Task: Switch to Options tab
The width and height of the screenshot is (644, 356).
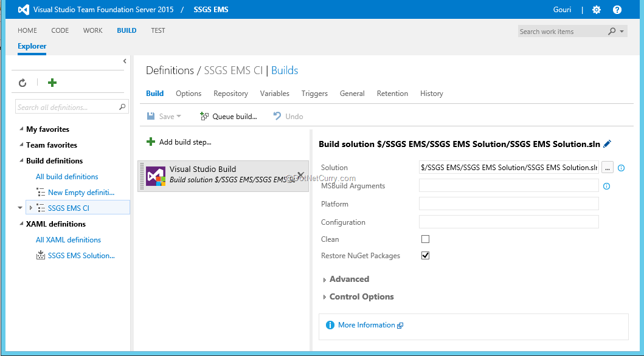Action: coord(189,94)
